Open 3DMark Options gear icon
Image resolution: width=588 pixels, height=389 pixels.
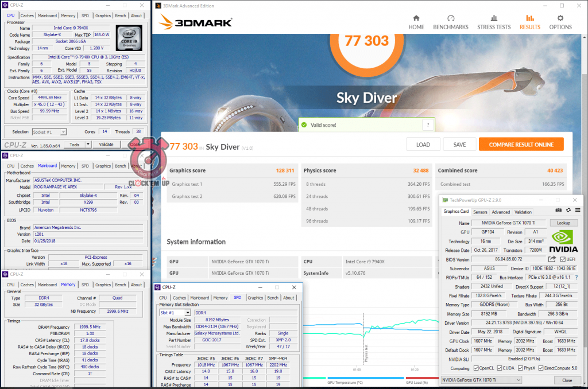pos(560,18)
